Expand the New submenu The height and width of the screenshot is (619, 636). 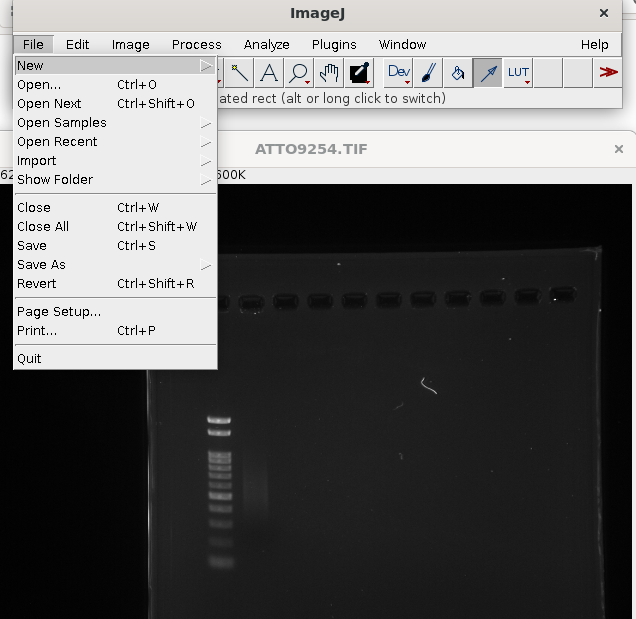point(115,65)
